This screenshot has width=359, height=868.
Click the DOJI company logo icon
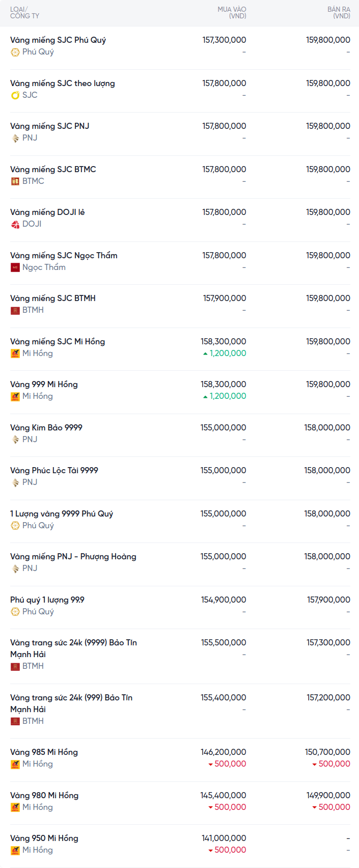pyautogui.click(x=15, y=224)
